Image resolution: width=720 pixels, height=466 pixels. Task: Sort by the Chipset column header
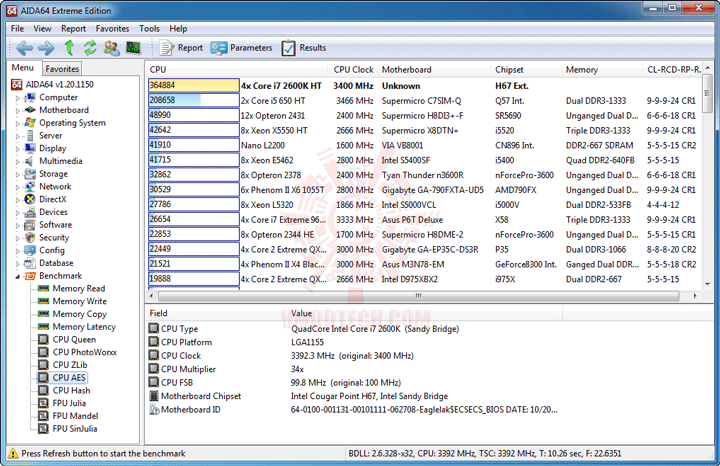(526, 70)
